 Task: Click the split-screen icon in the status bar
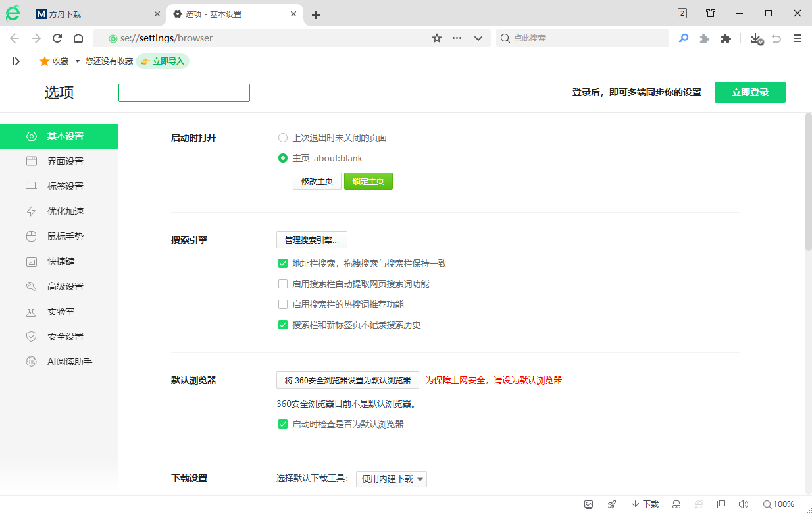tap(721, 504)
